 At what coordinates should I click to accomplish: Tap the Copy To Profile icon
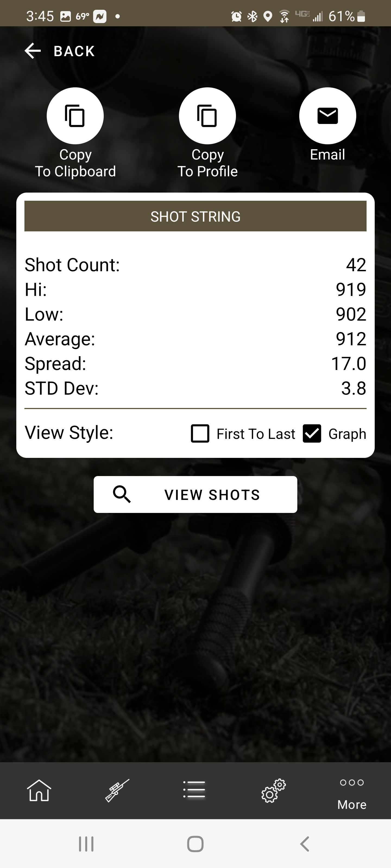click(207, 116)
